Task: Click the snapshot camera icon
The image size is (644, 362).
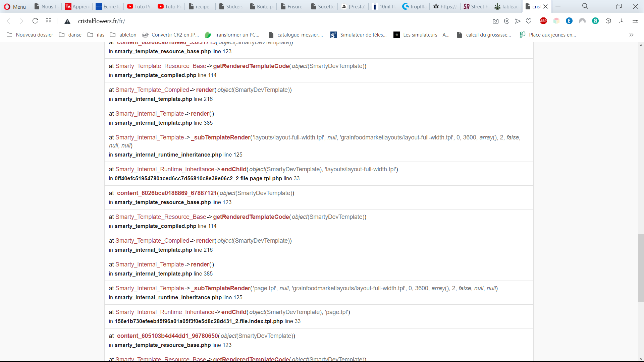Action: coord(495,21)
